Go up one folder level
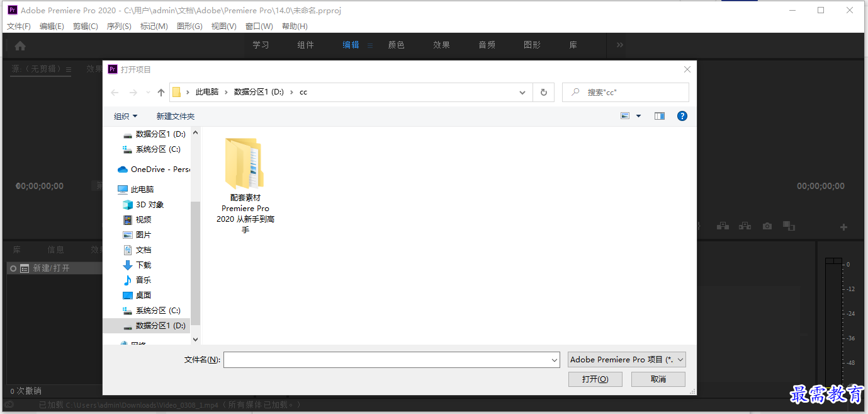Screen dimensions: 868x414 coord(161,93)
